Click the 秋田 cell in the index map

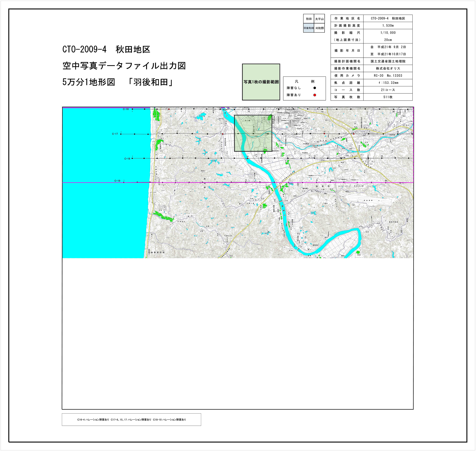point(309,19)
